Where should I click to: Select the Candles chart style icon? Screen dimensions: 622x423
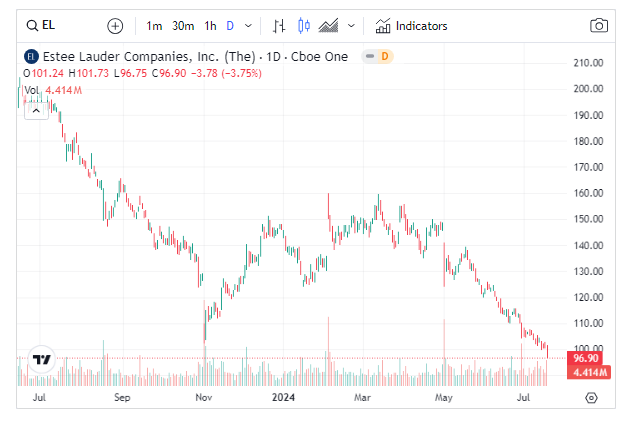(304, 26)
